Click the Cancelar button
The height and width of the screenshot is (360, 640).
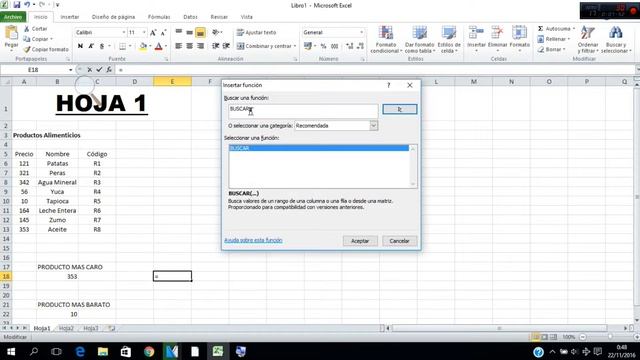[x=399, y=241]
